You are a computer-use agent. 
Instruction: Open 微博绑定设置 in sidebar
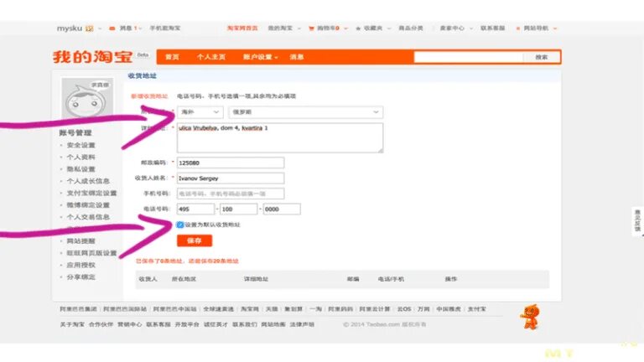(88, 204)
